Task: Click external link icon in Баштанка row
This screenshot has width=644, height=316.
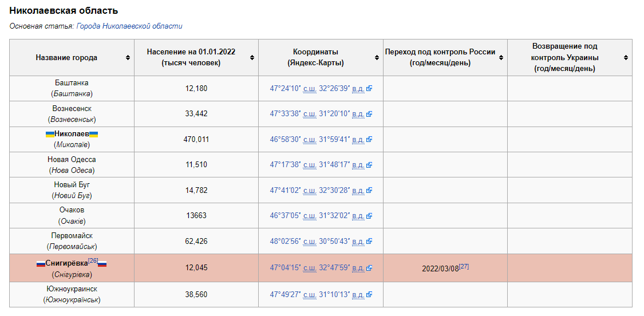Action: (x=369, y=88)
